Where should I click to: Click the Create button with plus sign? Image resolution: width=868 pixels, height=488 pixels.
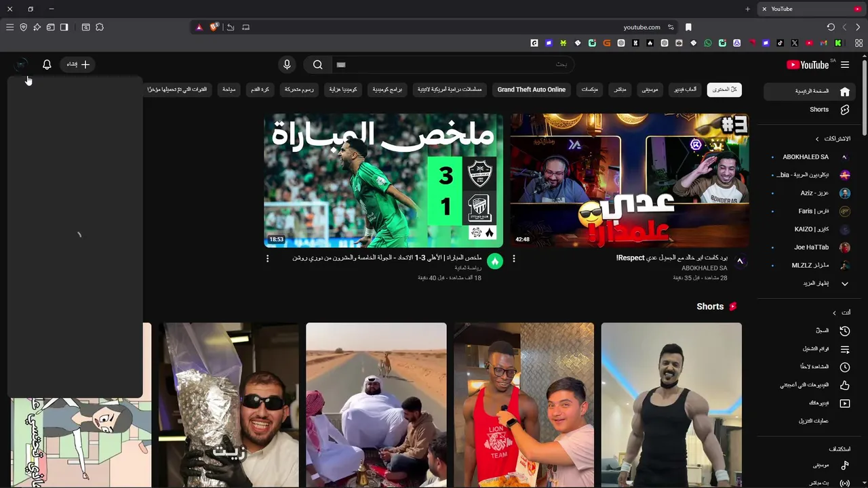pyautogui.click(x=78, y=64)
